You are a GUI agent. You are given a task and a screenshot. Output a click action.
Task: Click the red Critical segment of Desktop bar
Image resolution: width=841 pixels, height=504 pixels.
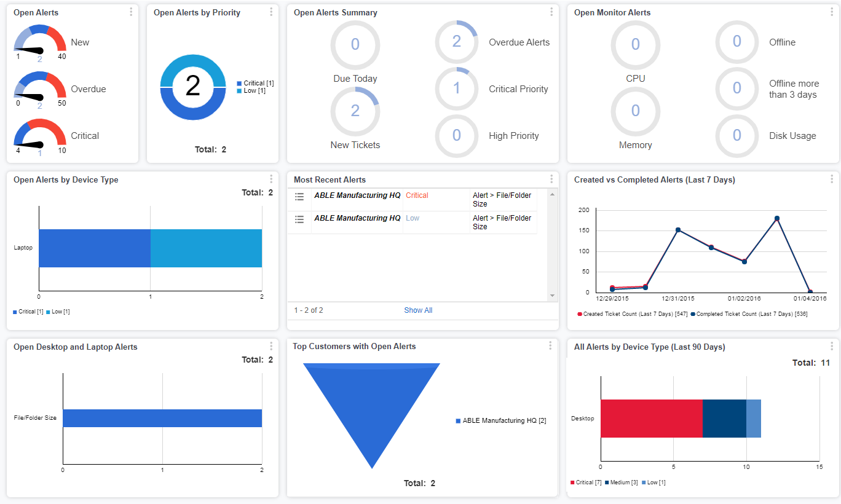(651, 419)
